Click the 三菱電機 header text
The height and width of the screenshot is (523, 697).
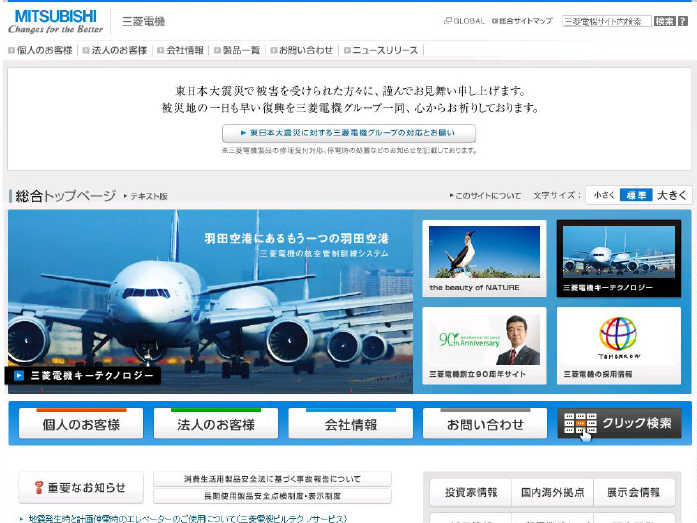click(x=143, y=21)
